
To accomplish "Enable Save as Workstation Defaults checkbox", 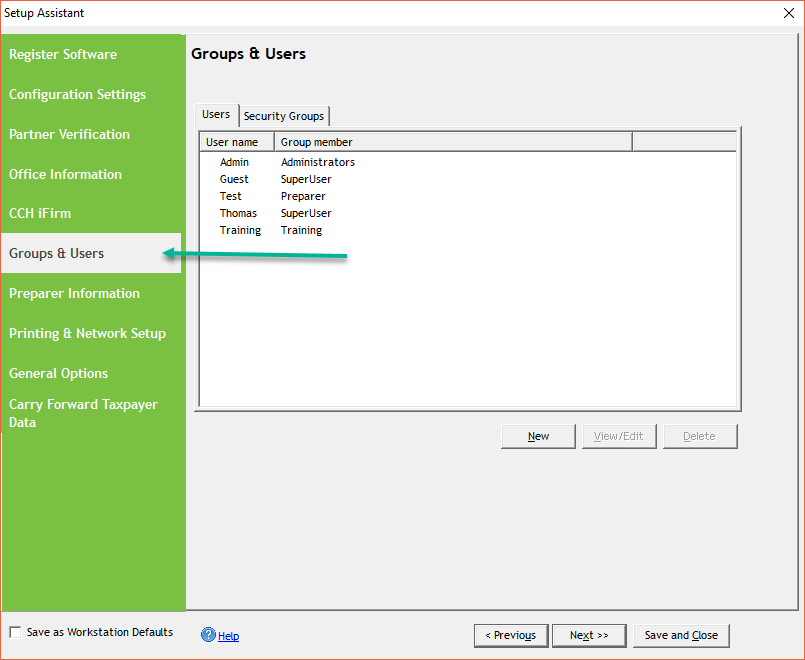I will [15, 632].
